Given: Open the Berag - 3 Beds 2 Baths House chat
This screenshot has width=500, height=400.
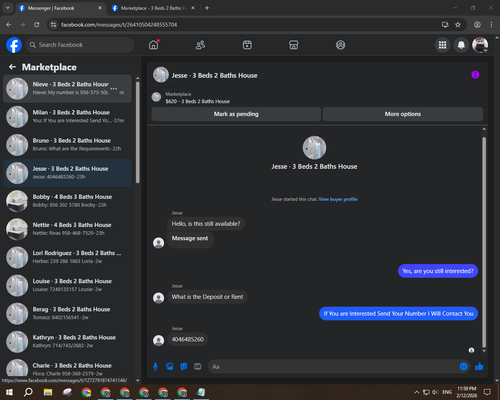Looking at the screenshot, I should pyautogui.click(x=67, y=313).
